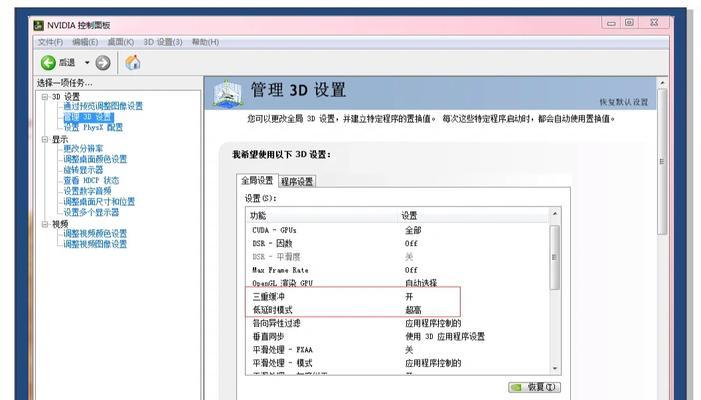
Task: Click the 设置 column header
Action: (474, 215)
